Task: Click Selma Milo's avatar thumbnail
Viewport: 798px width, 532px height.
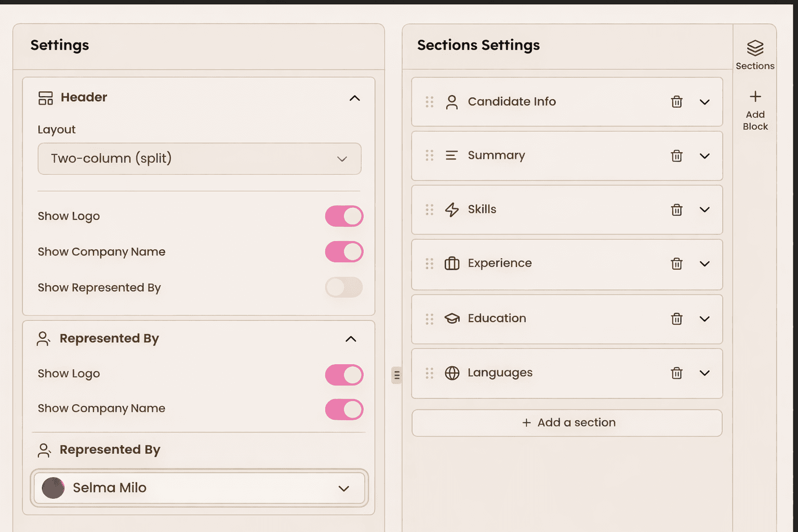Action: tap(52, 488)
